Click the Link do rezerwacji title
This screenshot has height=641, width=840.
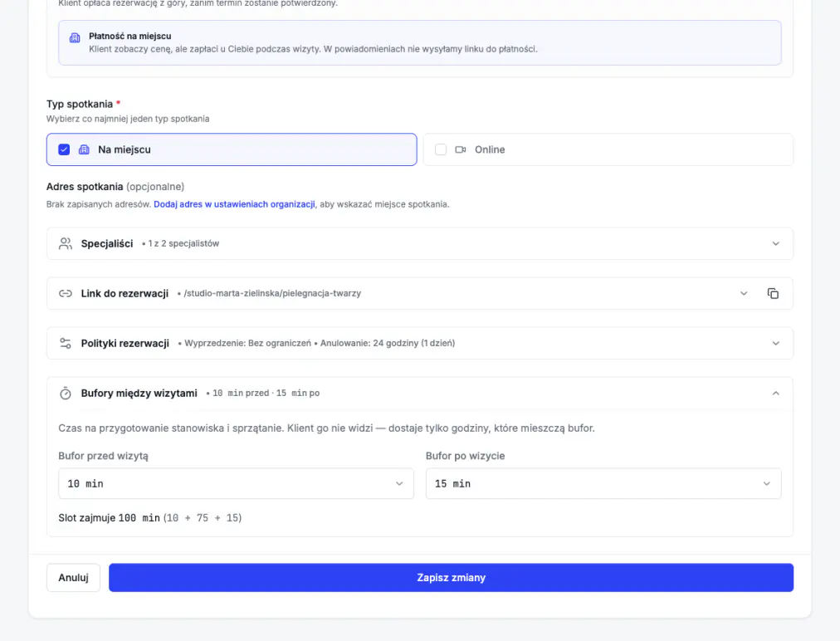(125, 293)
